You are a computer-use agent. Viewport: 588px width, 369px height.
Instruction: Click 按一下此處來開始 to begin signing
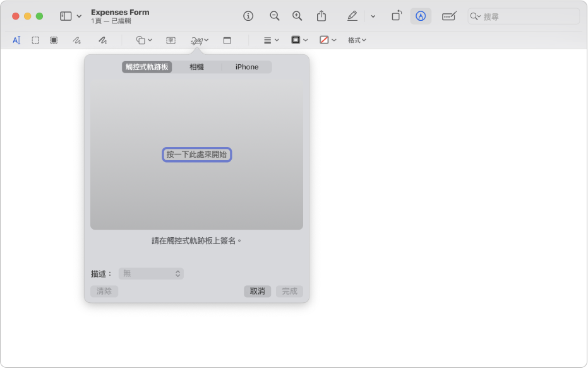tap(197, 155)
